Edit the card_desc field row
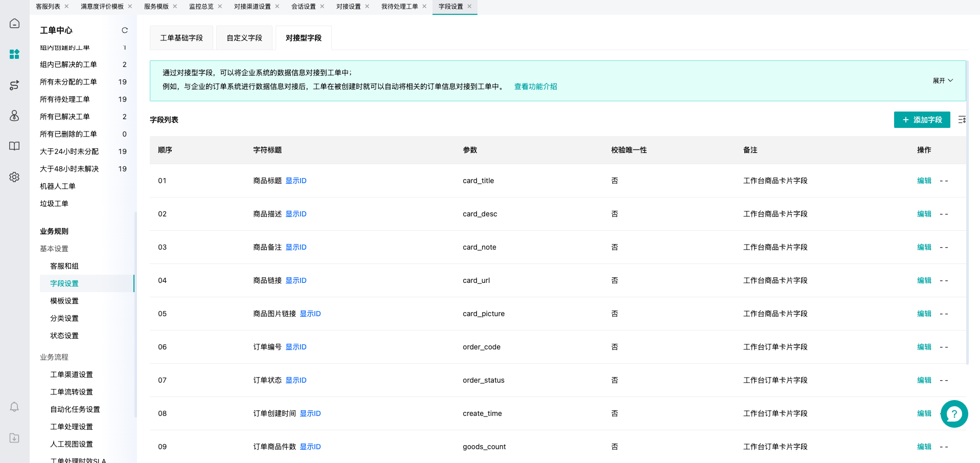The height and width of the screenshot is (463, 980). pyautogui.click(x=924, y=214)
